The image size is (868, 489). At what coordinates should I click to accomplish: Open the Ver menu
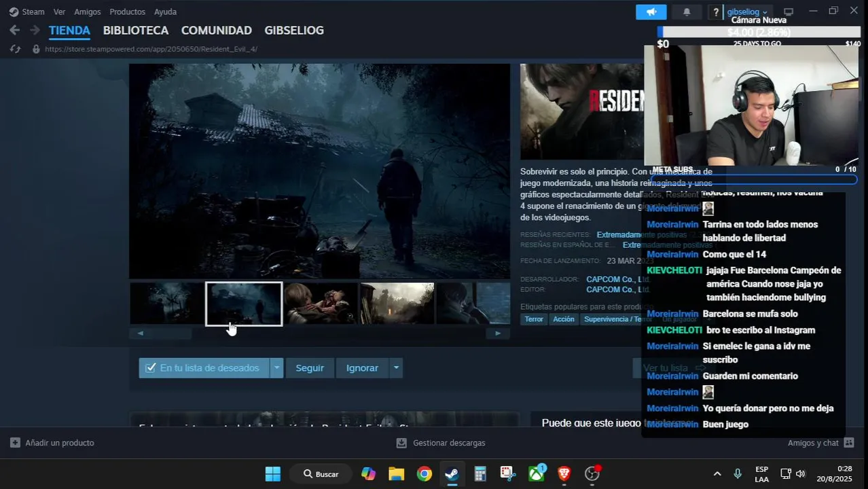[x=60, y=12]
